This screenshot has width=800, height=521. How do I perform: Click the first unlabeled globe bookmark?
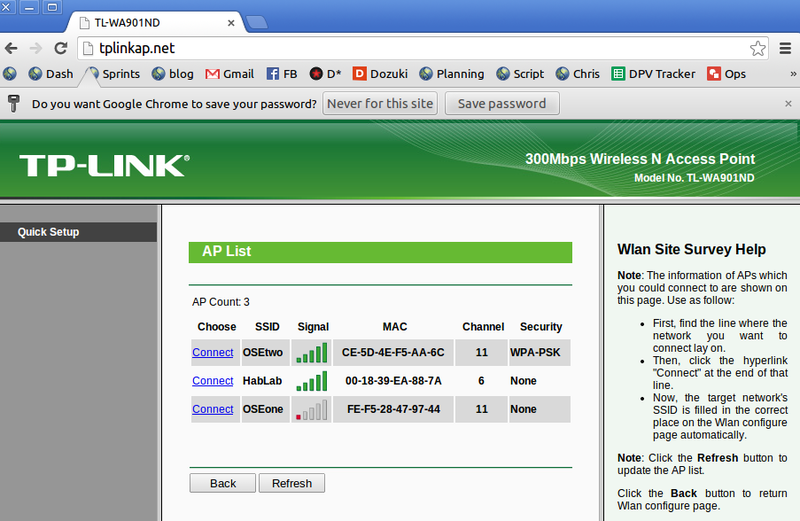tap(10, 74)
